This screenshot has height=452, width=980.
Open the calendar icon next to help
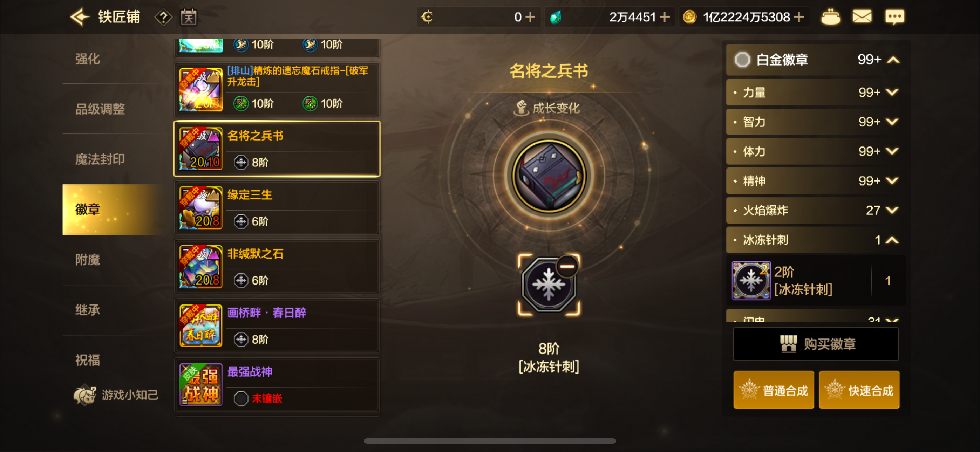click(x=188, y=17)
